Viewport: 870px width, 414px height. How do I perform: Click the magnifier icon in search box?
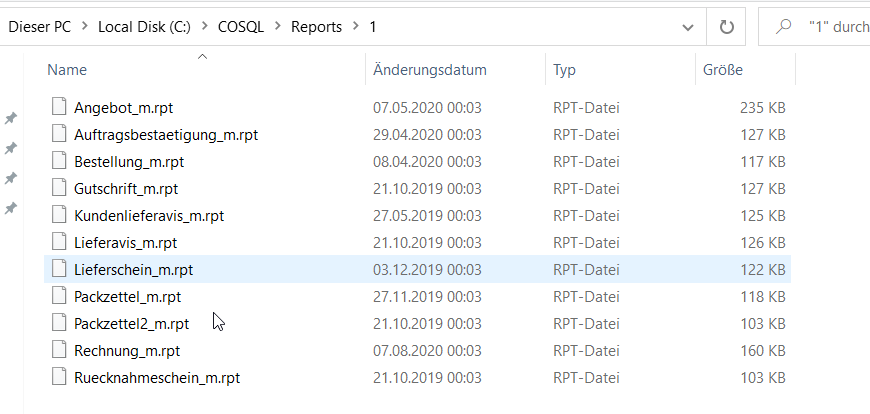(x=784, y=26)
